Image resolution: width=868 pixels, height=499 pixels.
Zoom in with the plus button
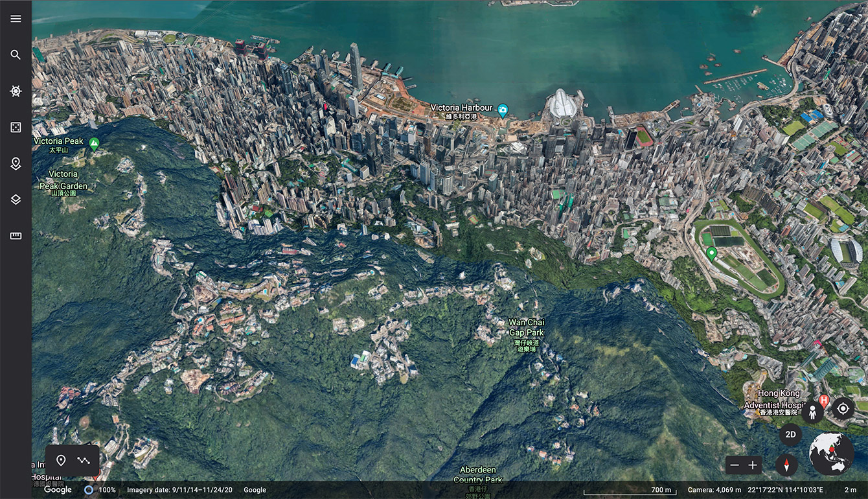click(x=753, y=465)
